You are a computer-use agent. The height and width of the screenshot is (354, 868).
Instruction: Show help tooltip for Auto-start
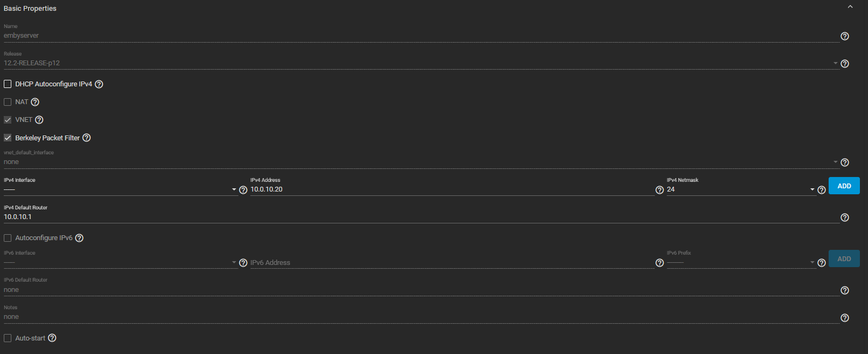click(x=52, y=338)
